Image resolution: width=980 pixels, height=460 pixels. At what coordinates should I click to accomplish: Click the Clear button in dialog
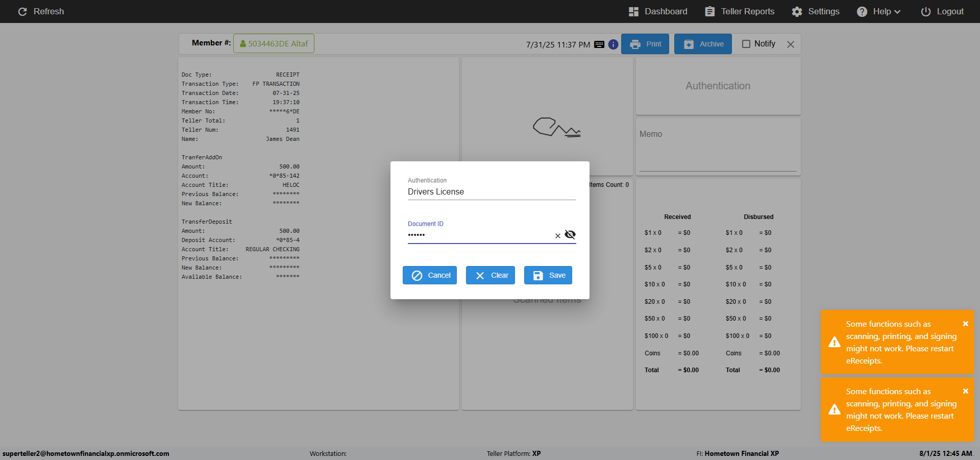point(491,275)
